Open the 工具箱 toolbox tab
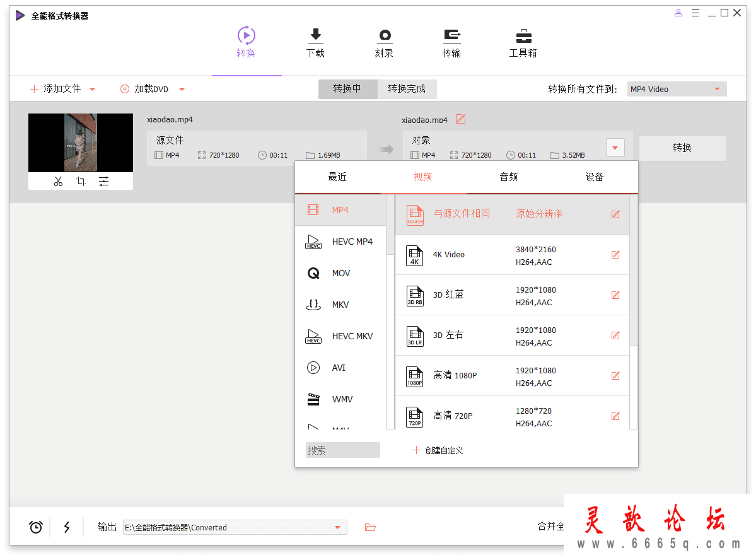This screenshot has width=756, height=560. [x=523, y=42]
